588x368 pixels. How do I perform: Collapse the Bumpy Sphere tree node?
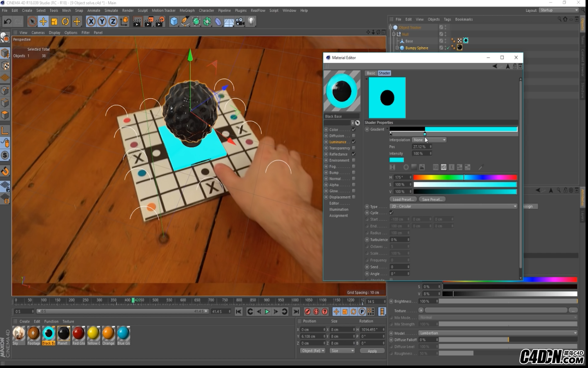pyautogui.click(x=397, y=48)
